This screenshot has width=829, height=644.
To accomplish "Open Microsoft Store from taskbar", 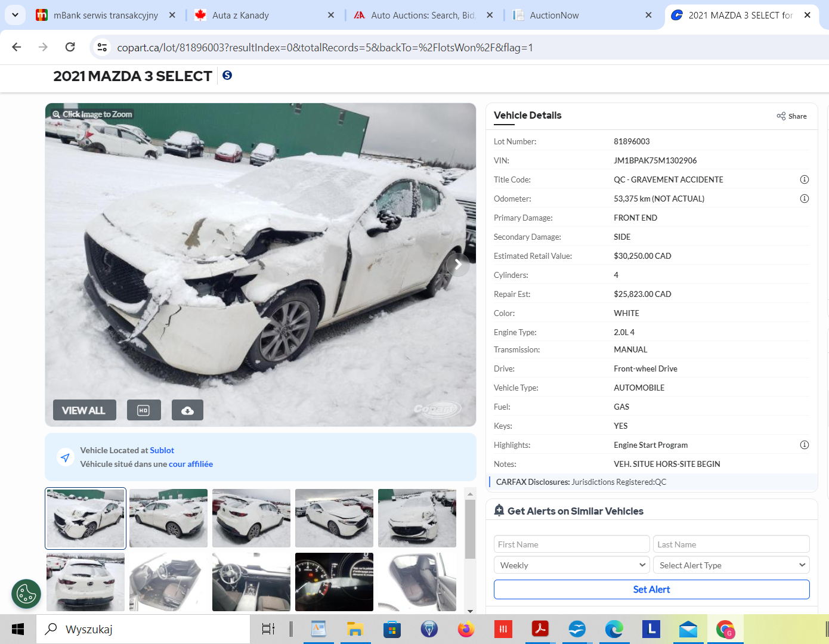I will tap(392, 629).
